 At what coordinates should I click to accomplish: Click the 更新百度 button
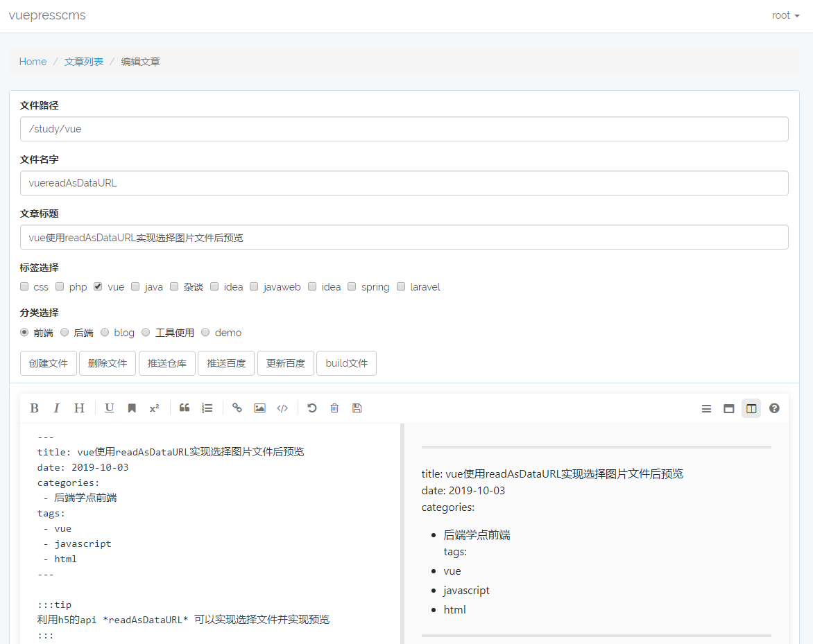click(286, 363)
